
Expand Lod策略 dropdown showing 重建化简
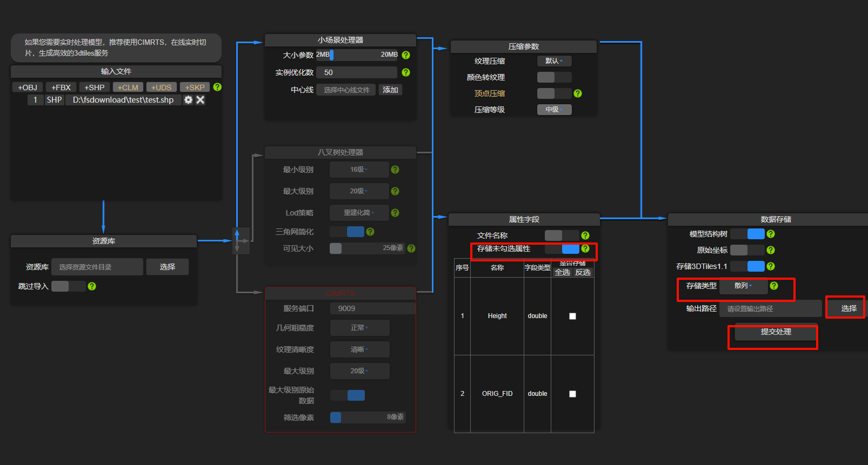point(359,213)
